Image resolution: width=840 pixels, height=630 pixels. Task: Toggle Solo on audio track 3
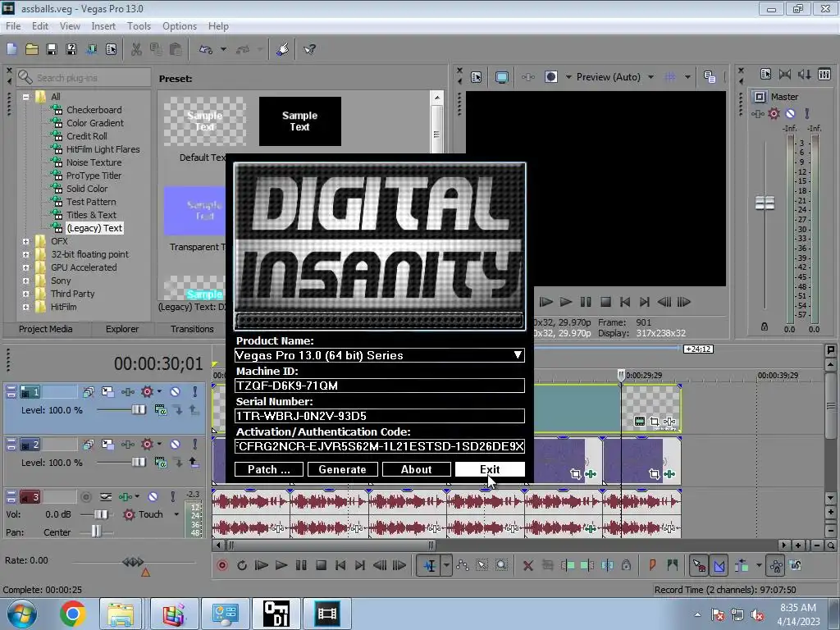click(172, 496)
